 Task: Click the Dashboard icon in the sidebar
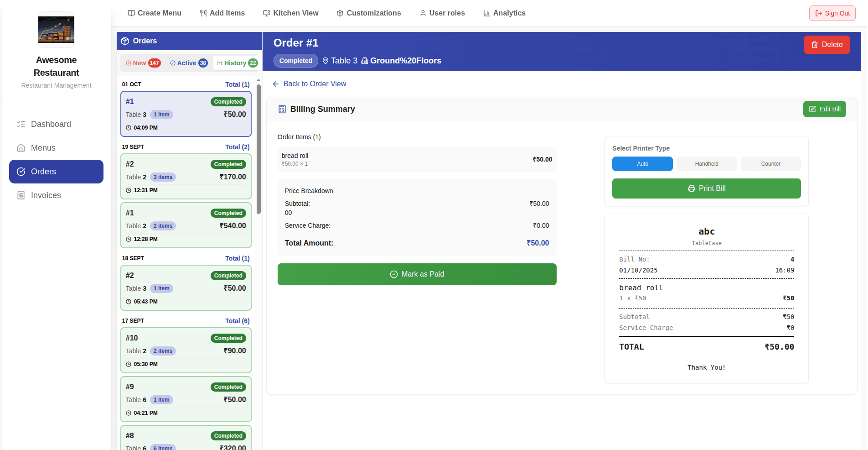(21, 124)
